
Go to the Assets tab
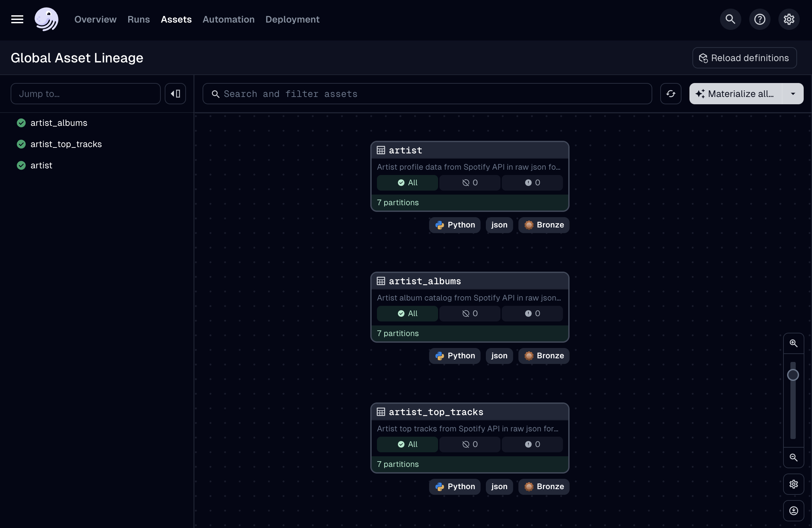point(176,20)
